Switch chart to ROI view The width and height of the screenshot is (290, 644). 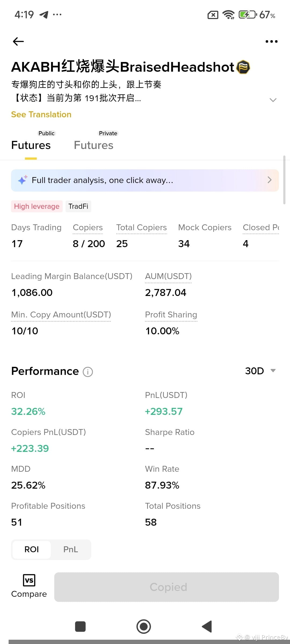32,550
